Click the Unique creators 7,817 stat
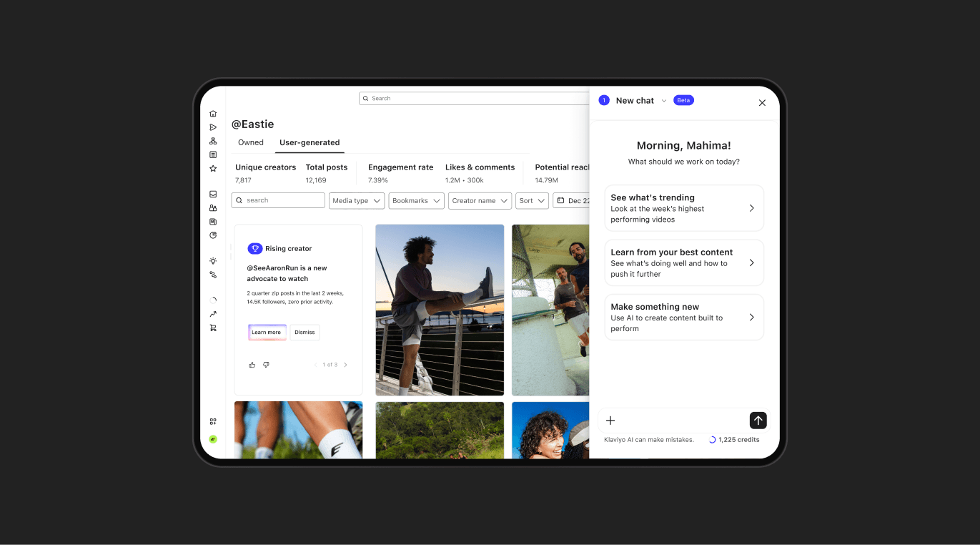This screenshot has height=545, width=980. coord(265,173)
